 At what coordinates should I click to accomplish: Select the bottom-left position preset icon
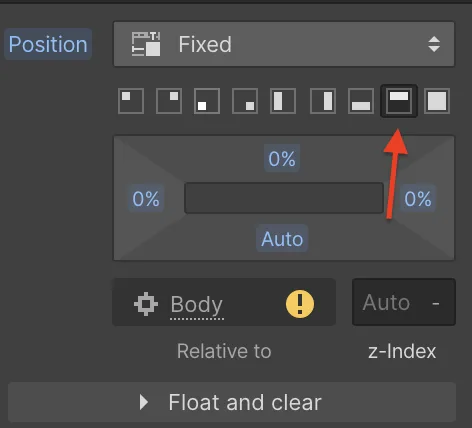pyautogui.click(x=207, y=101)
